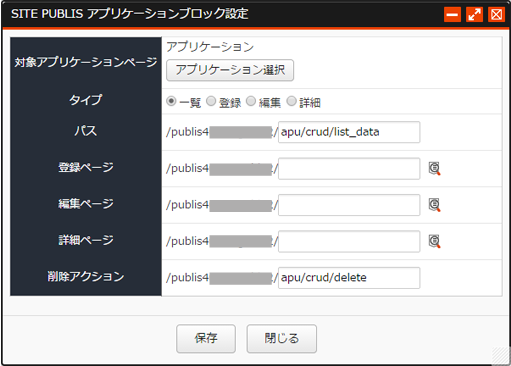Screen dimensions: 511x366
Task: Select the 登録 type radio button
Action: click(x=211, y=101)
